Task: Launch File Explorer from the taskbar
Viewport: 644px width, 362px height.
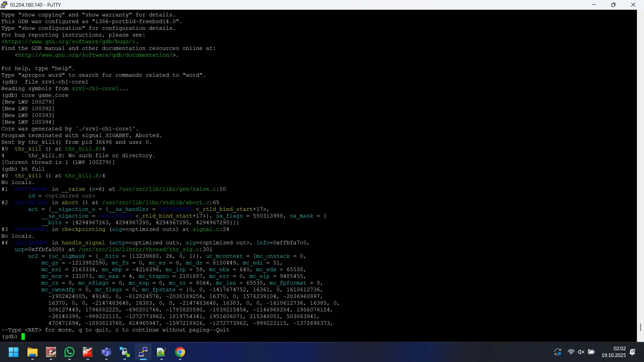Action: pos(32,352)
